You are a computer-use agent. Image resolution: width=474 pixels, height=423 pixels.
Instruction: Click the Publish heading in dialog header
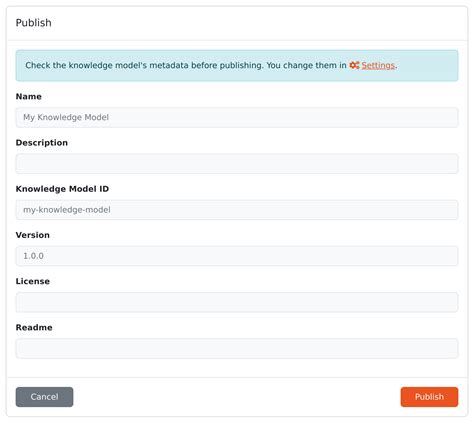34,23
